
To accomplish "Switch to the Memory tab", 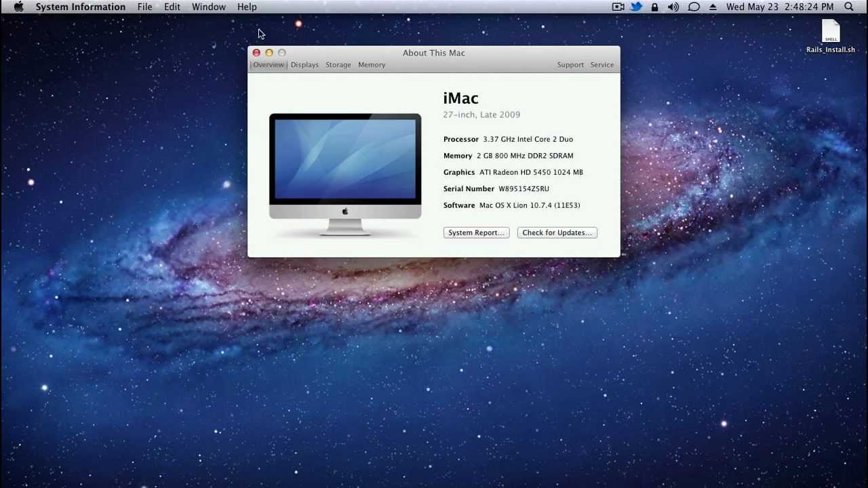I will [372, 65].
